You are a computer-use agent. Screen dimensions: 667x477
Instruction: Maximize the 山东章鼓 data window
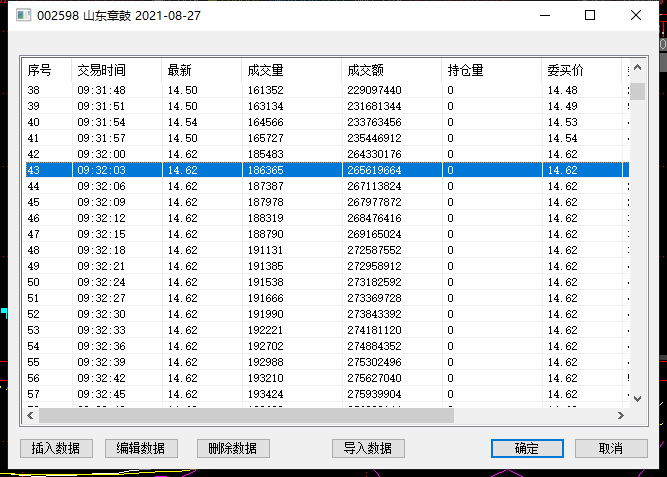pos(590,15)
